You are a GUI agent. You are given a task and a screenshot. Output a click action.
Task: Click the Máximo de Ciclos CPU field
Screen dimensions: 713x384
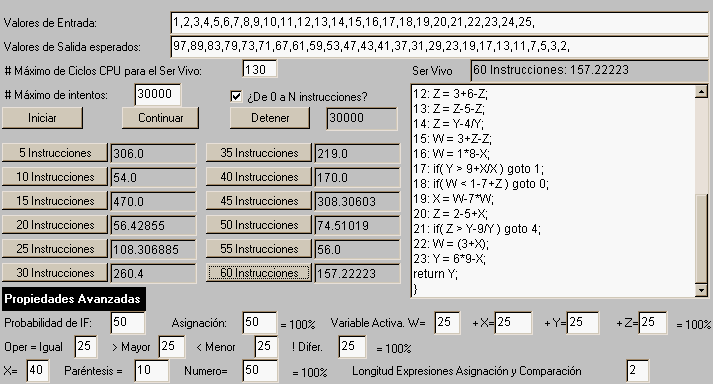click(x=260, y=70)
